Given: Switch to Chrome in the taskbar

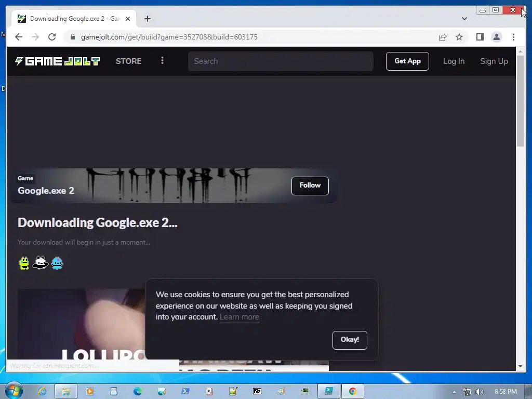Looking at the screenshot, I should tap(353, 391).
